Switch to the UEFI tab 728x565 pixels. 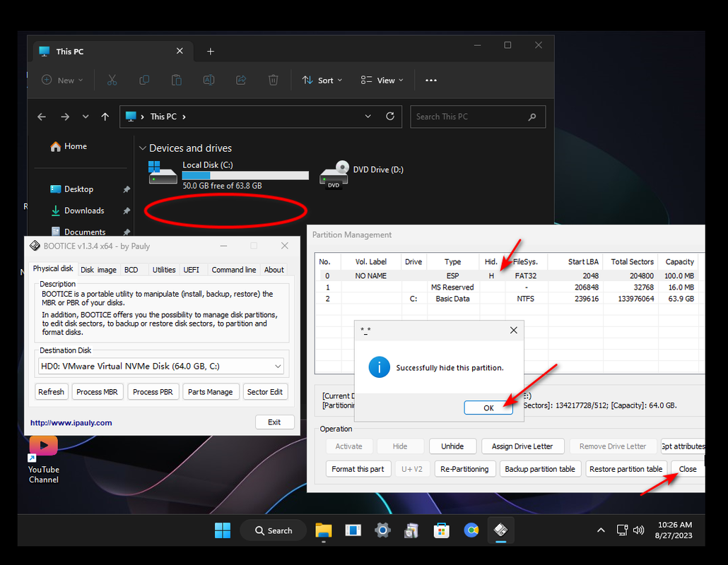click(x=192, y=270)
